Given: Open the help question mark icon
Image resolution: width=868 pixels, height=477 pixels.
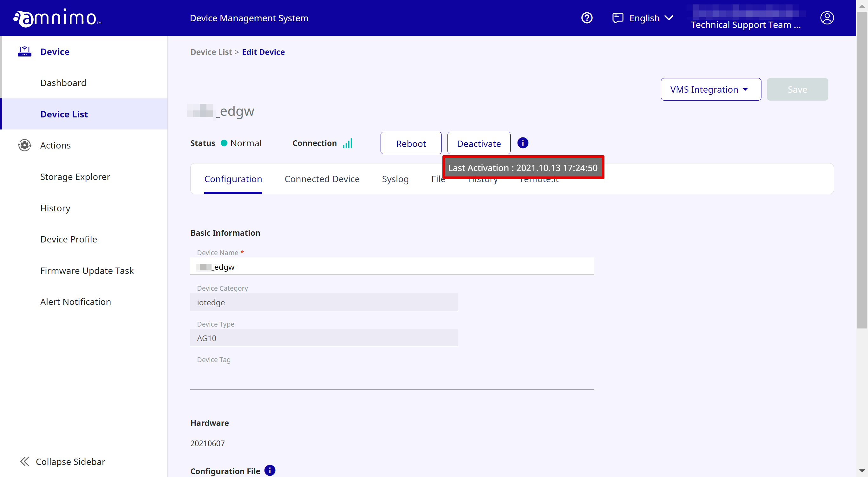Looking at the screenshot, I should click(x=587, y=18).
